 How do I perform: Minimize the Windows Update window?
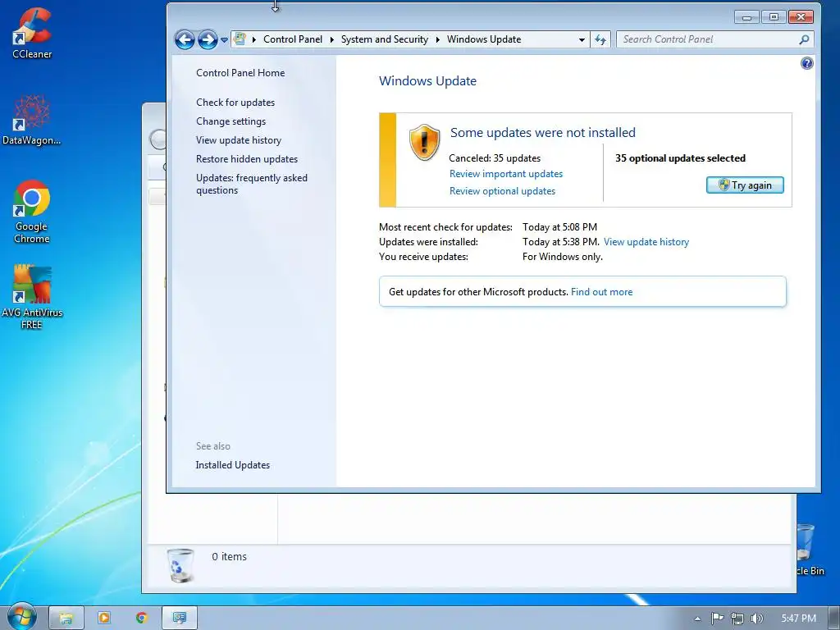tap(746, 17)
